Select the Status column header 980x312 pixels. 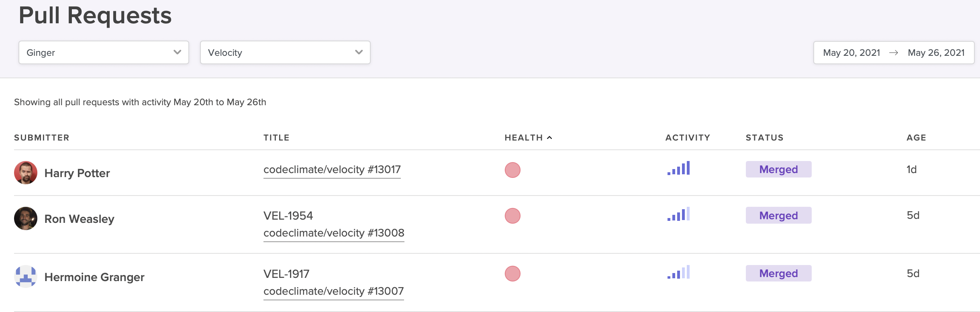click(764, 137)
